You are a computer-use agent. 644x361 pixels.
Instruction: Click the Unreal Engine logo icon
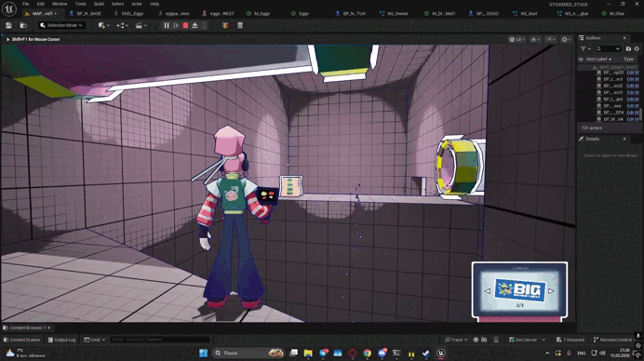click(x=9, y=8)
